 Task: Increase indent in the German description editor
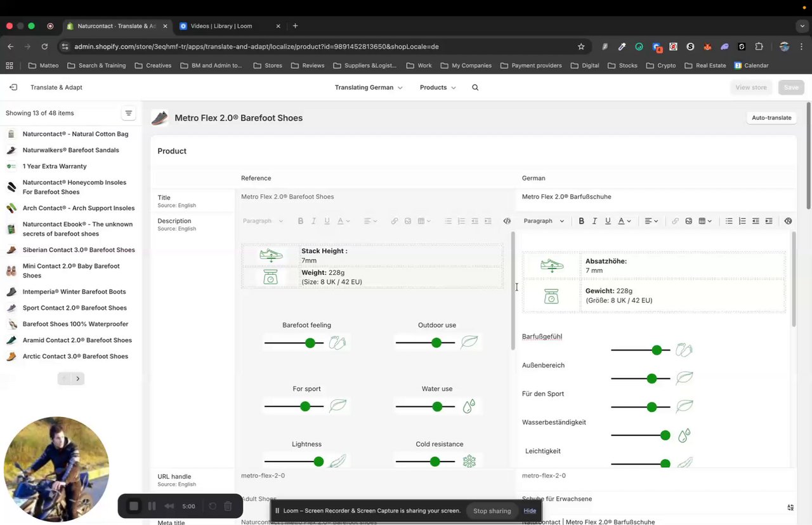[x=769, y=221]
